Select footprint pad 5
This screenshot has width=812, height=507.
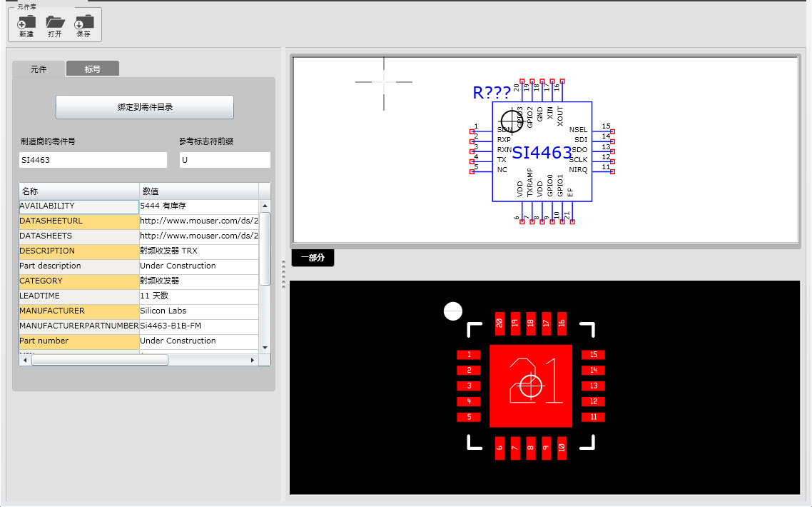[469, 417]
